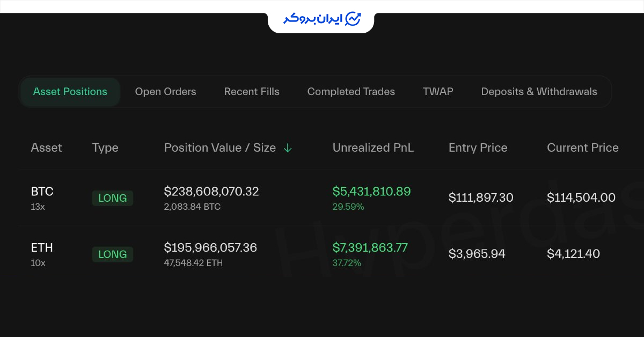Open the TWAP tab
644x337 pixels.
[438, 92]
